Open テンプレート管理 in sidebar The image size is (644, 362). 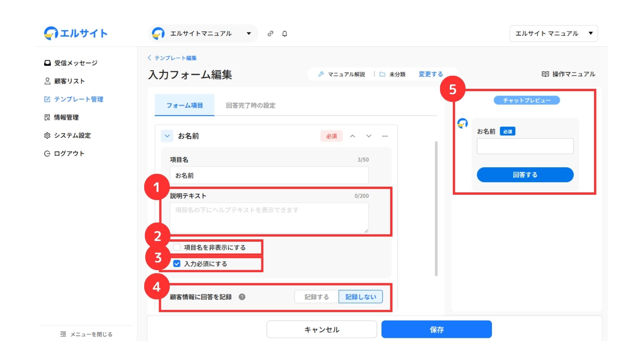(78, 99)
